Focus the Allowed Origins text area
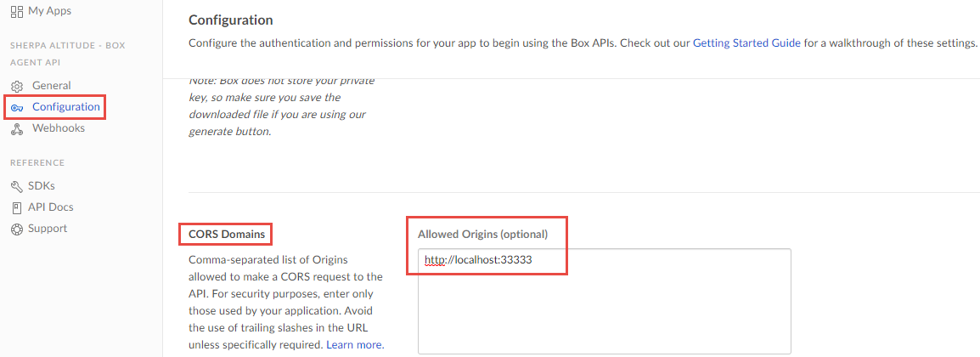980x357 pixels. pyautogui.click(x=604, y=313)
